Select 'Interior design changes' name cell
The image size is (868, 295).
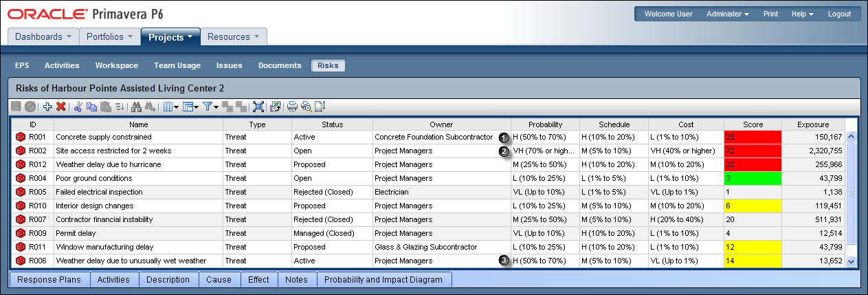pos(138,206)
